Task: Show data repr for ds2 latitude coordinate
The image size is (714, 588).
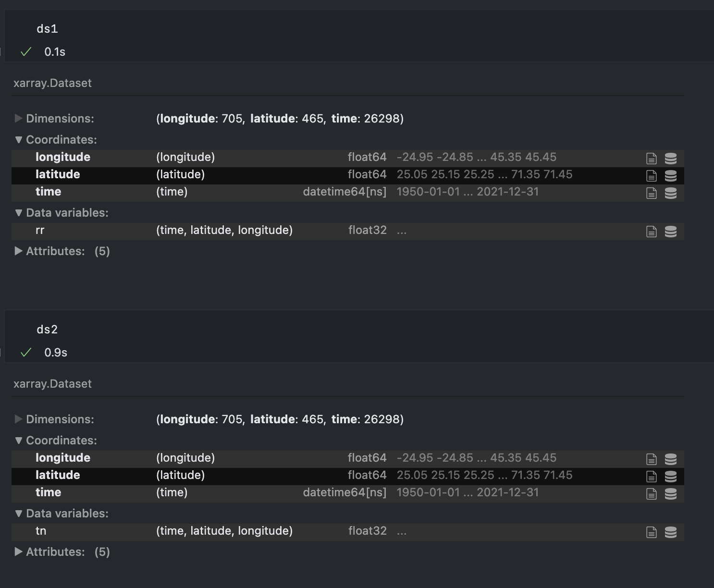Action: (671, 476)
